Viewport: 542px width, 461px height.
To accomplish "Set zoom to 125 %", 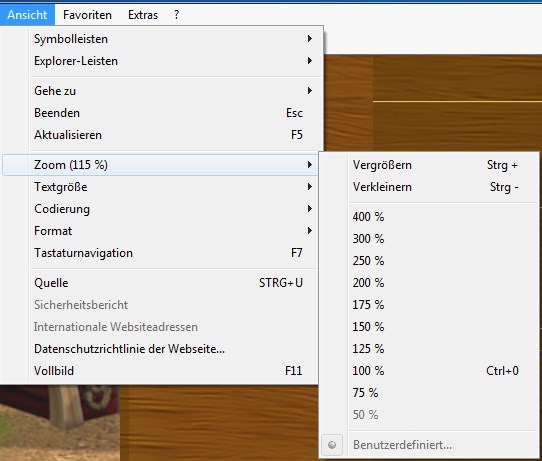I will (x=429, y=349).
